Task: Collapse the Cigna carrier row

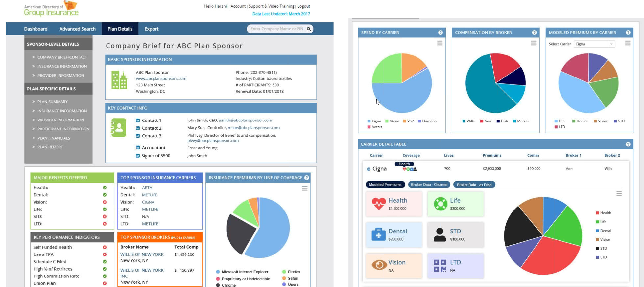Action: click(369, 169)
